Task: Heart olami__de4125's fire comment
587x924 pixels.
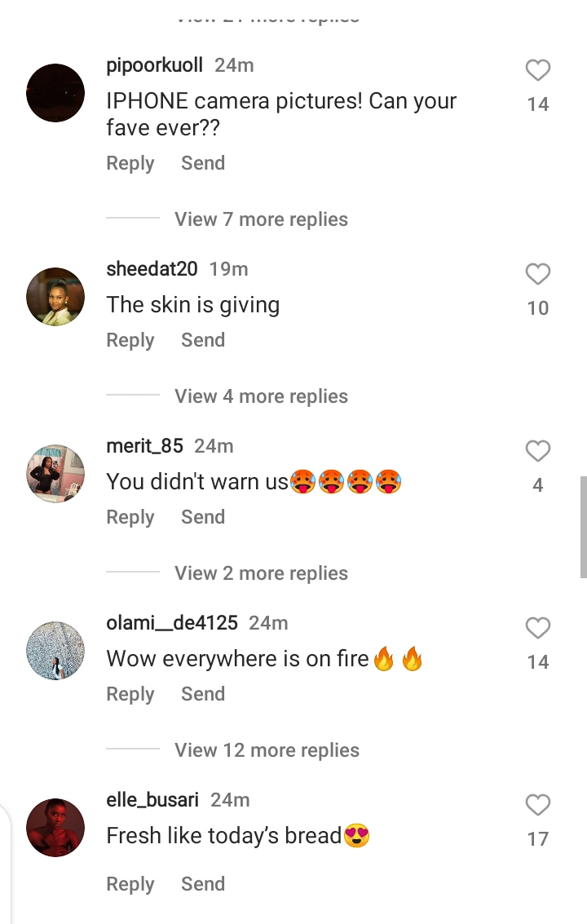Action: pos(537,629)
